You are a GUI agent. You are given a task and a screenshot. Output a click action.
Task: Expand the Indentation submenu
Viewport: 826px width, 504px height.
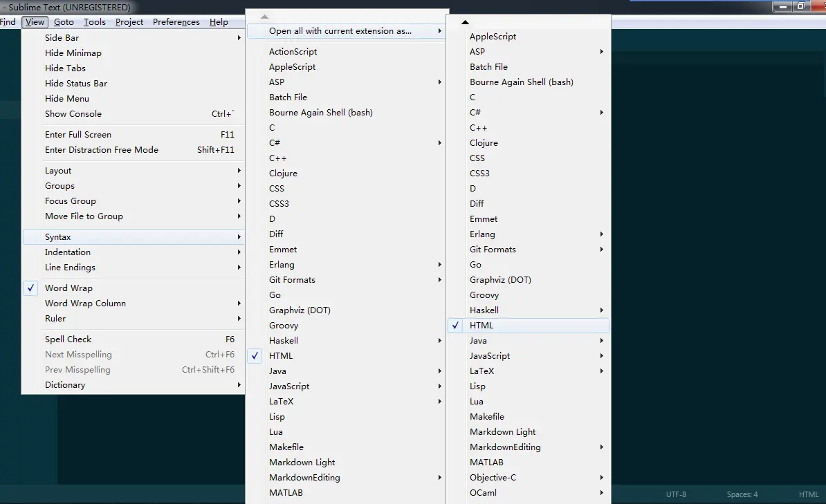[x=134, y=253]
